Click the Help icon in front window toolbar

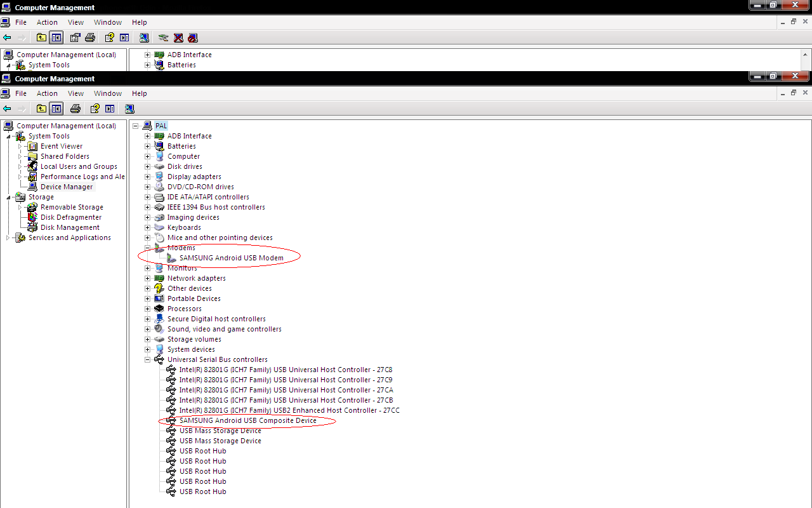coord(95,109)
